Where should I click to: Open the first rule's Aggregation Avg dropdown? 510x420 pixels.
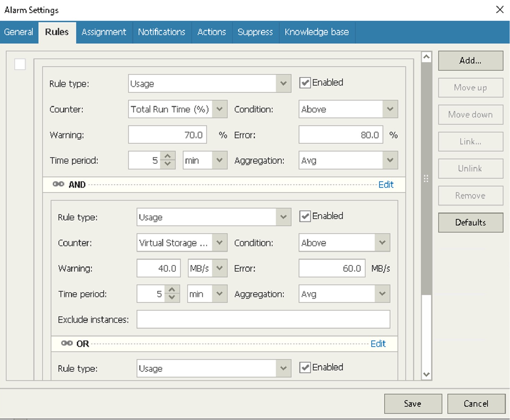pos(390,160)
